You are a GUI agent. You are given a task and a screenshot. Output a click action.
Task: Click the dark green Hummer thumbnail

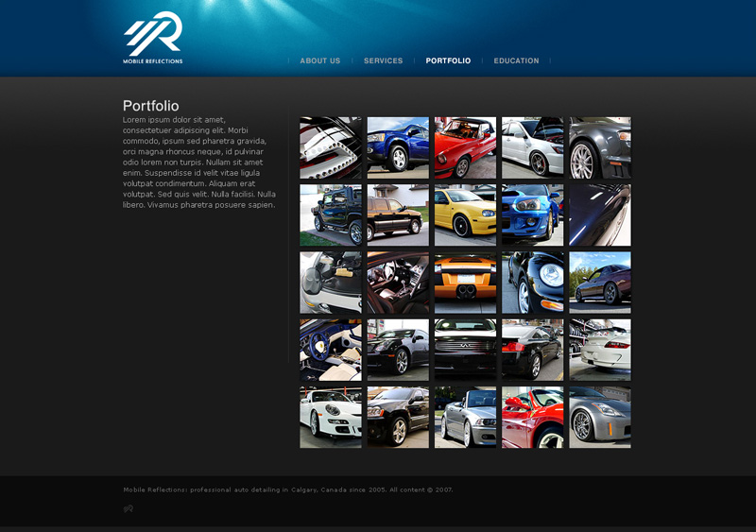pyautogui.click(x=331, y=215)
